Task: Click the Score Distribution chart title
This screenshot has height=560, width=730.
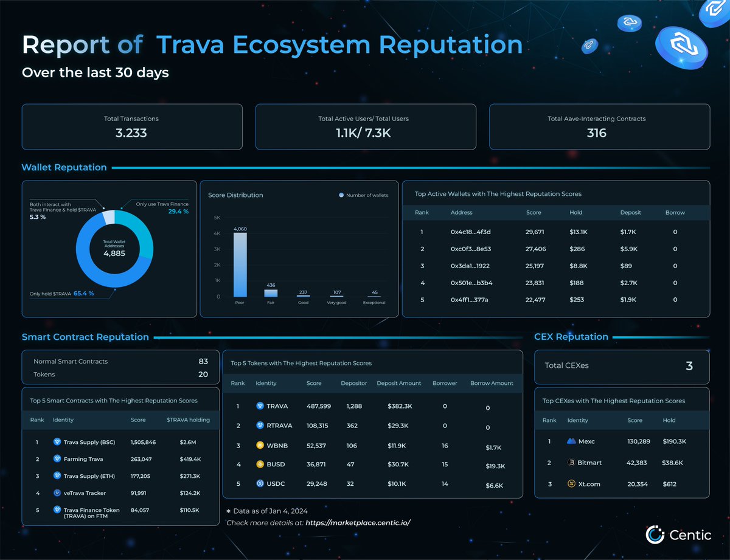Action: pos(235,195)
